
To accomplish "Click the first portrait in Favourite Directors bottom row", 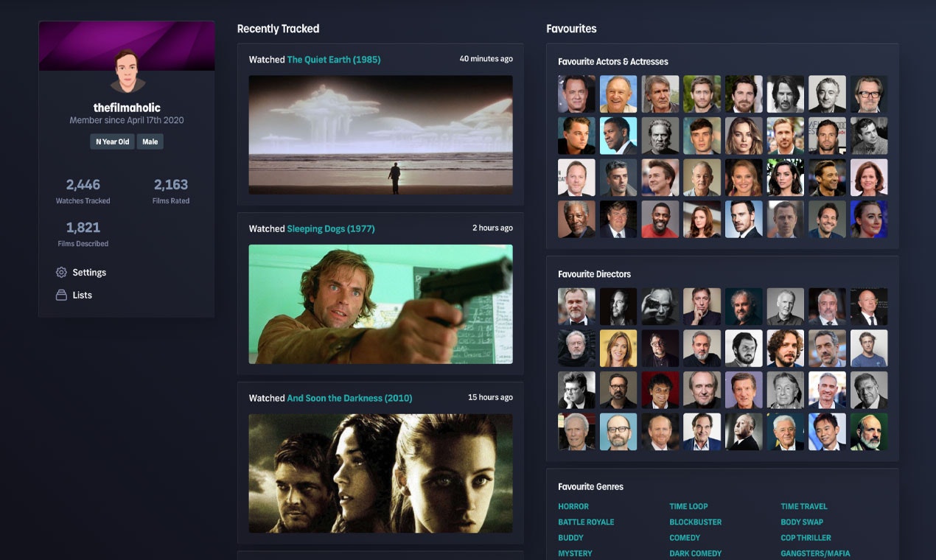I will 576,432.
